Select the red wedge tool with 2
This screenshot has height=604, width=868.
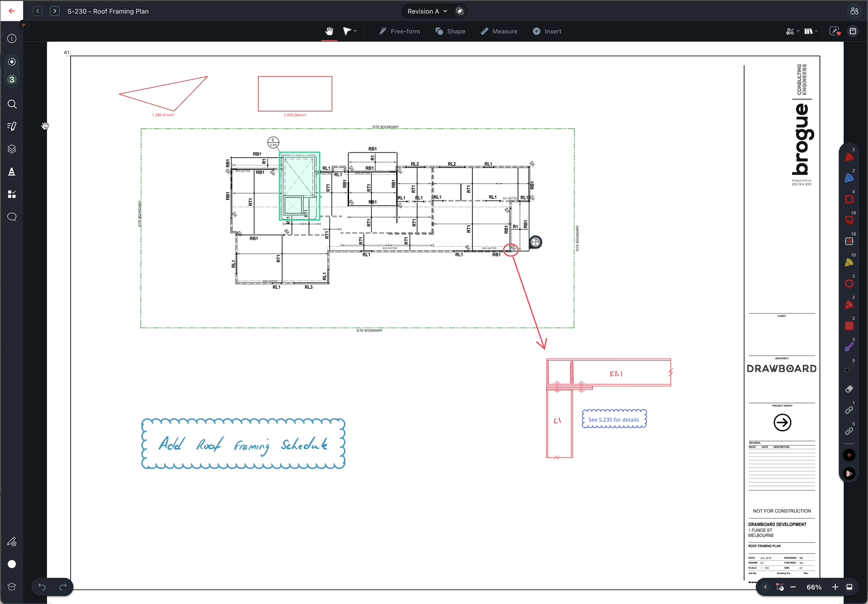(849, 157)
